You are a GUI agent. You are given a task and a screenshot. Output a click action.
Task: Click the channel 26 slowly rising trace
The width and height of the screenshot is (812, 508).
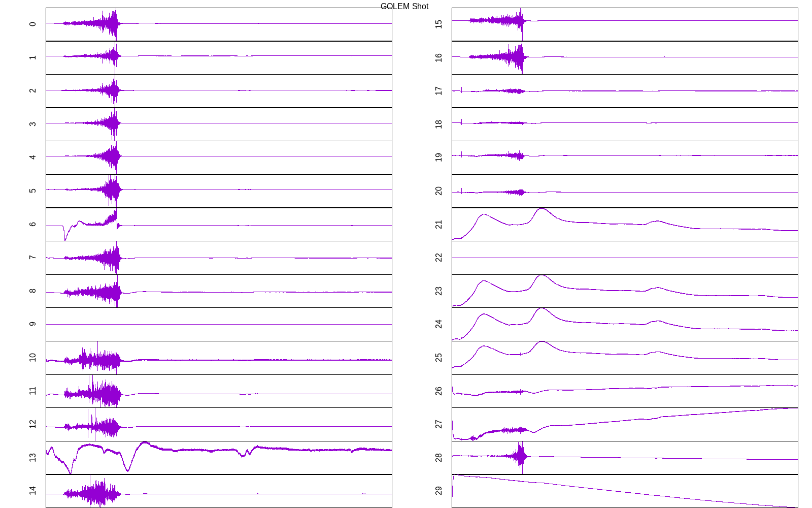pyautogui.click(x=625, y=391)
